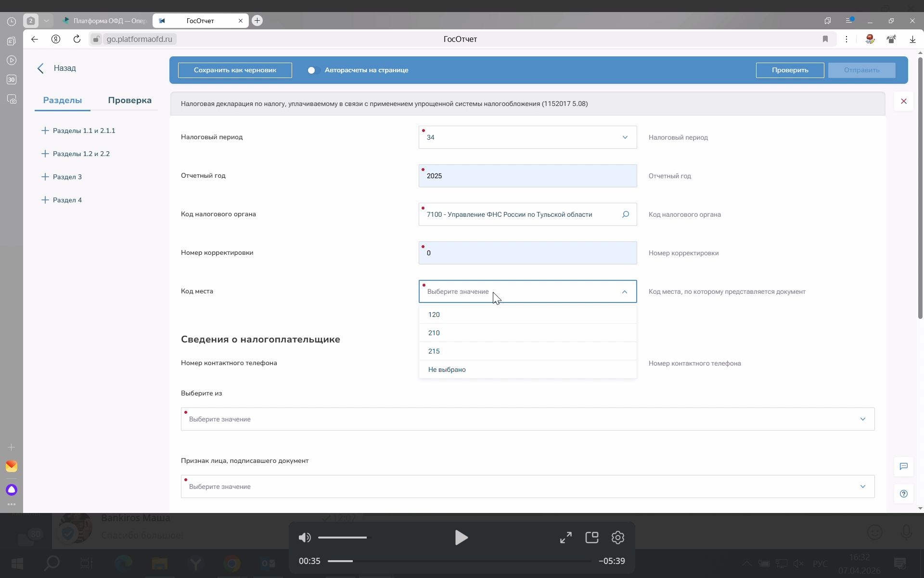The width and height of the screenshot is (924, 578).
Task: Click the browser page reload icon
Action: coord(77,39)
